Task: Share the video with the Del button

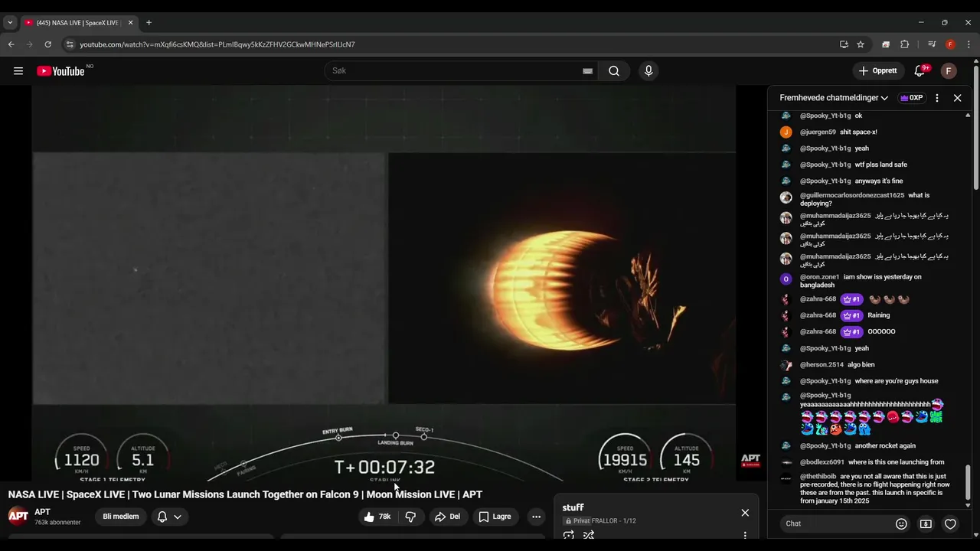Action: [x=447, y=517]
